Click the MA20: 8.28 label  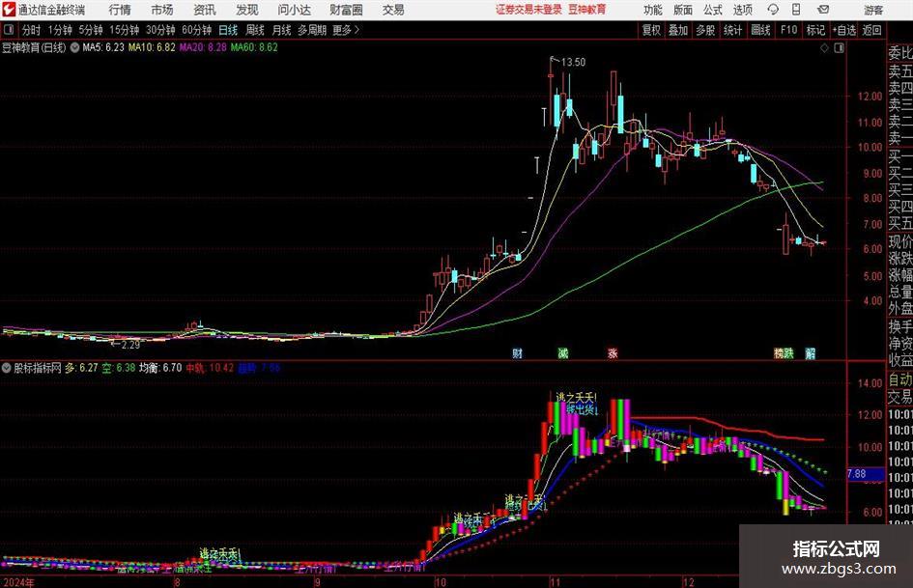(203, 47)
